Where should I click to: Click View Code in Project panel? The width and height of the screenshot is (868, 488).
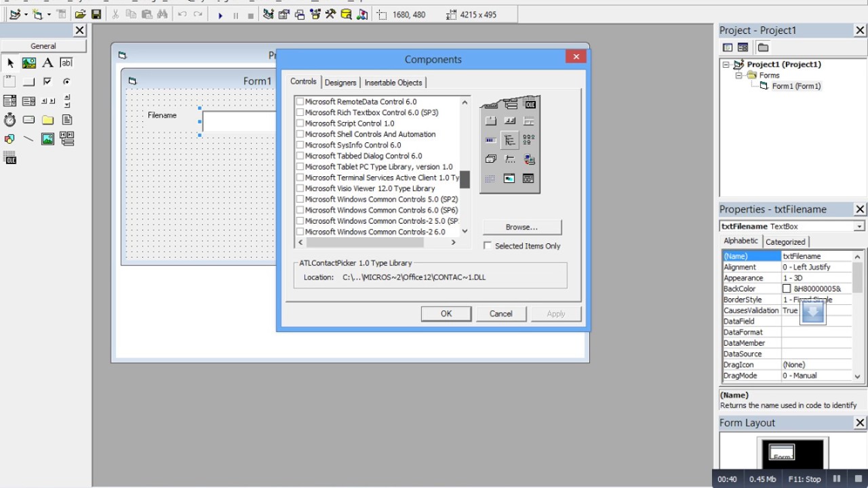(728, 47)
